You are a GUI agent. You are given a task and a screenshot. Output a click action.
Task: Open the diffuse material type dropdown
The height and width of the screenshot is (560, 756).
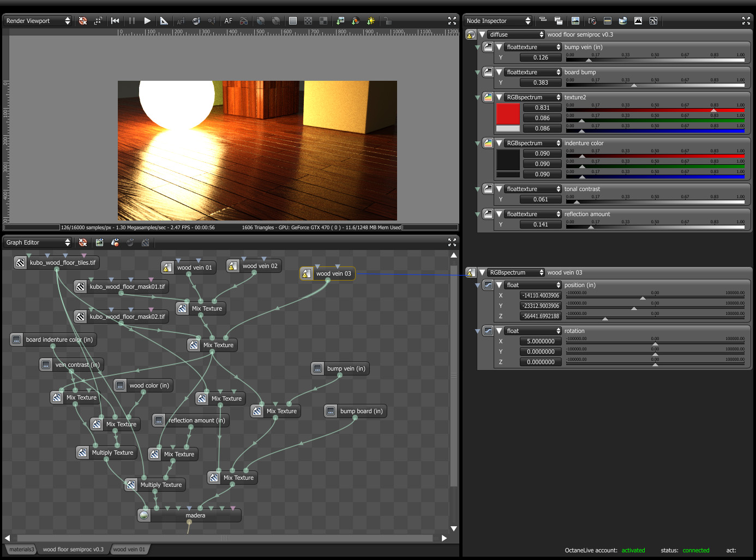click(x=516, y=34)
